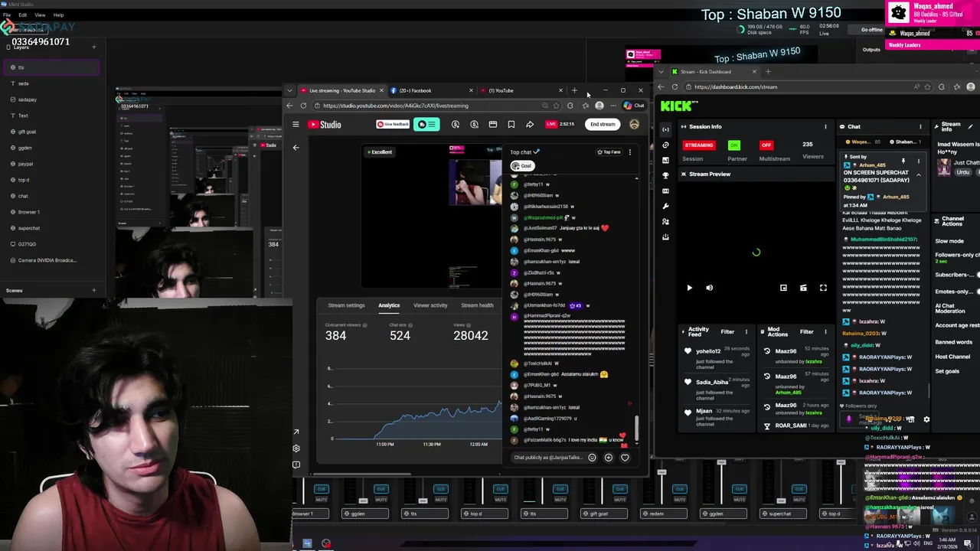Screen dimensions: 980x551
Task: Edit Kick Stream info with pencil icon
Action: point(971,126)
